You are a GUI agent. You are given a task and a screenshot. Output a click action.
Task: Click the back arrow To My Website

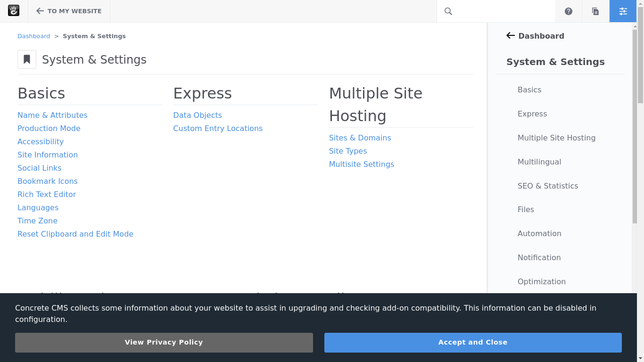[x=40, y=11]
